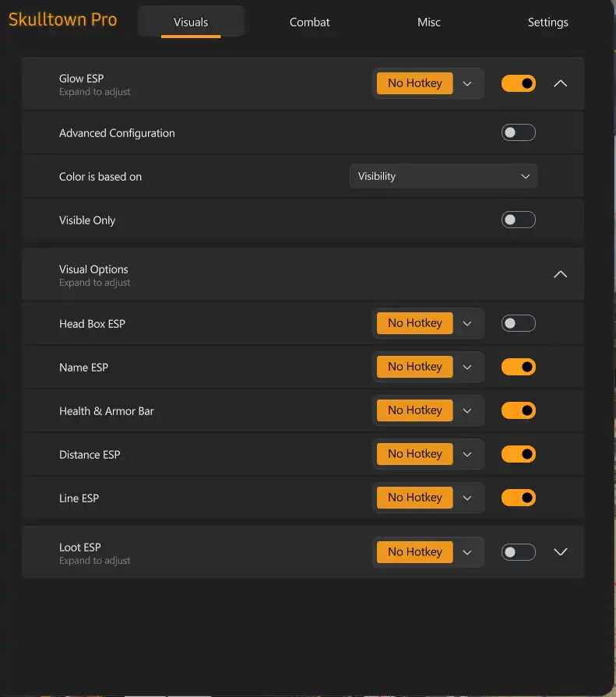Viewport: 616px width, 697px height.
Task: Turn on the Visible Only switch
Action: [x=518, y=220]
